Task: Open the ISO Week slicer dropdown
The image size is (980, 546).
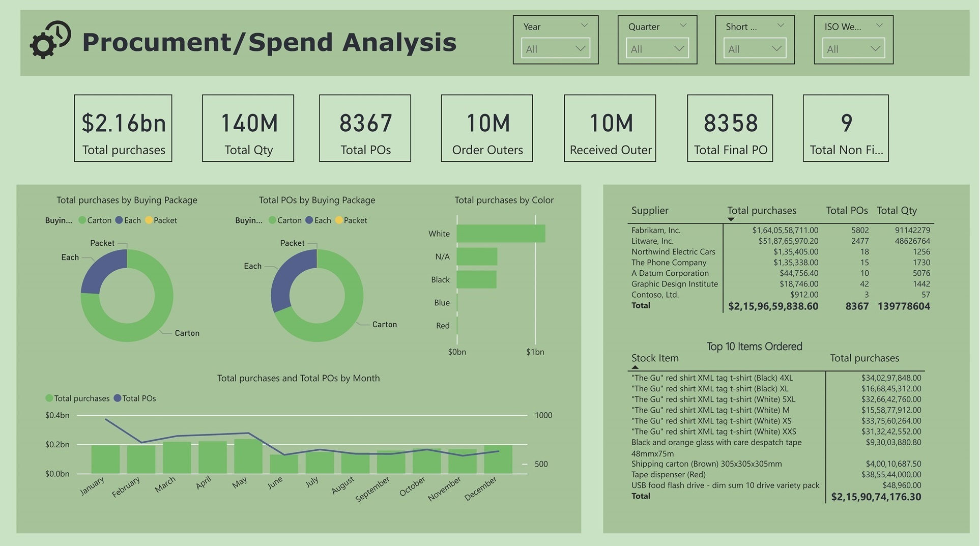Action: 853,49
